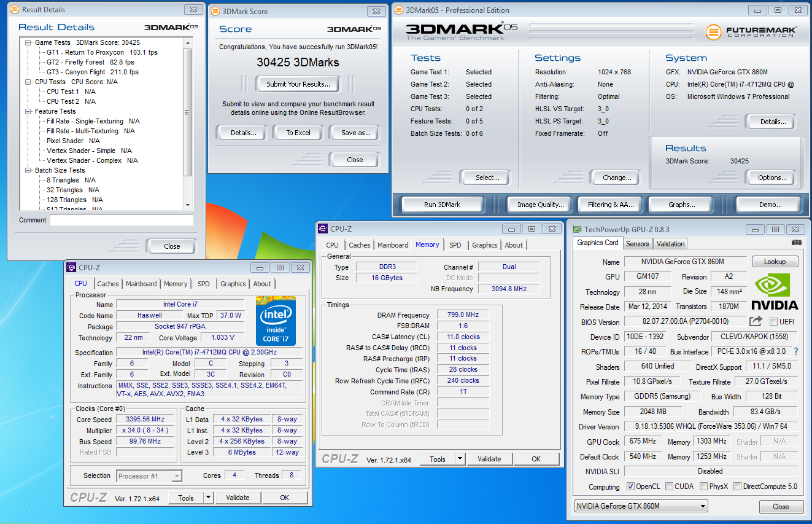Open the Processor #1 selection dropdown
Image resolution: width=812 pixels, height=524 pixels.
click(x=149, y=475)
